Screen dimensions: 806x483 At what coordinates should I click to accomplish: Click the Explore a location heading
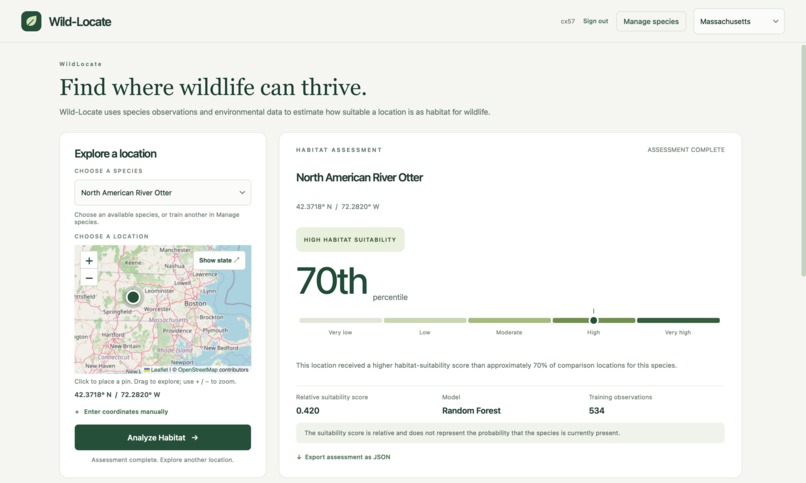click(115, 154)
